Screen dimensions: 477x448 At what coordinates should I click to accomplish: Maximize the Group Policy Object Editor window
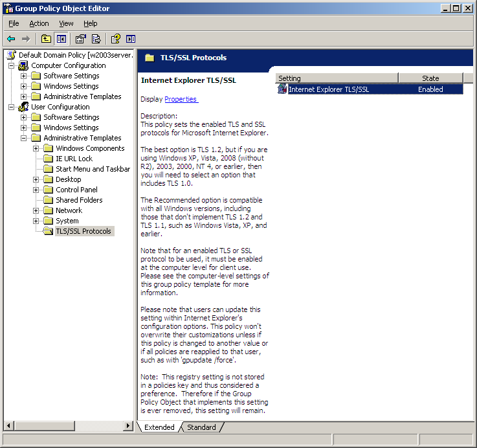point(456,8)
